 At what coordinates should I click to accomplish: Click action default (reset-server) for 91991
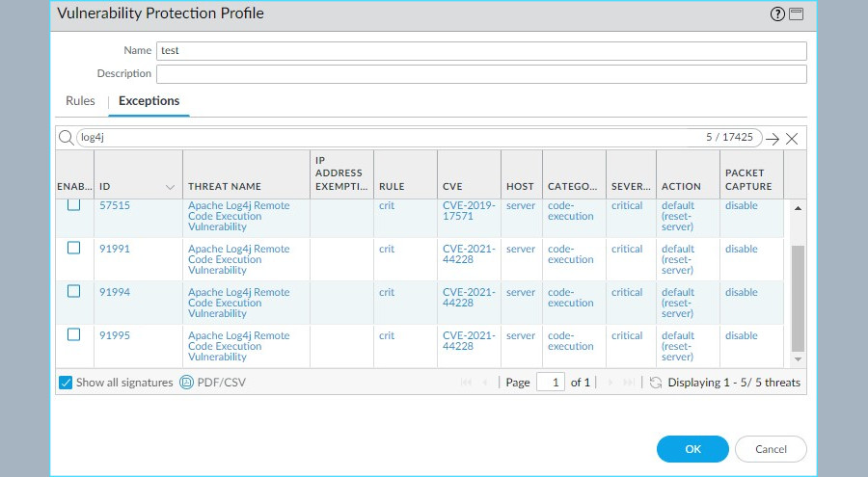(678, 259)
